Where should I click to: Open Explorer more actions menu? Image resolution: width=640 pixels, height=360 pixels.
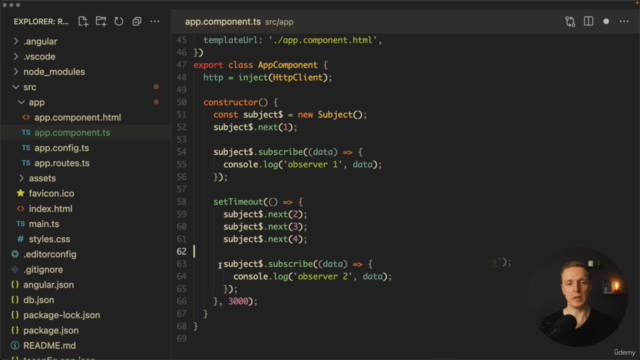click(155, 22)
